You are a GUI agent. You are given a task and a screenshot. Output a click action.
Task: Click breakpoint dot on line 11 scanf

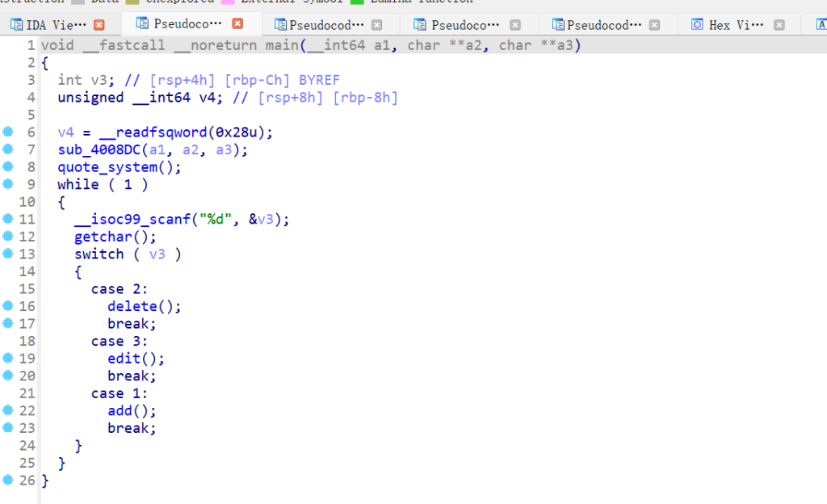point(8,219)
